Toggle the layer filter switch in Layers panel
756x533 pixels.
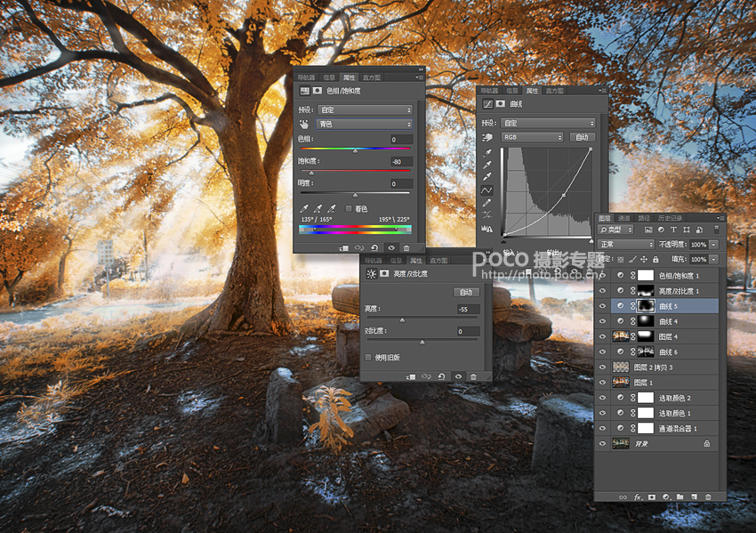coord(717,230)
